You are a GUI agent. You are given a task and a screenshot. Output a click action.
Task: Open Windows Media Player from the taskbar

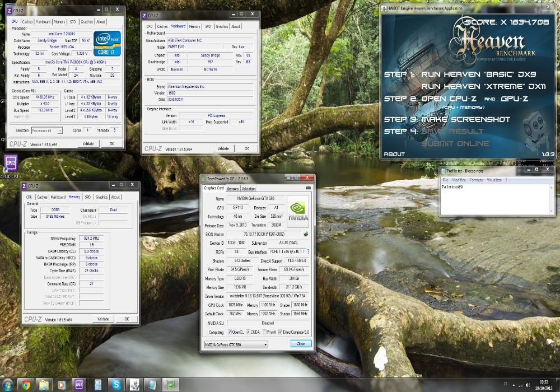[x=62, y=385]
